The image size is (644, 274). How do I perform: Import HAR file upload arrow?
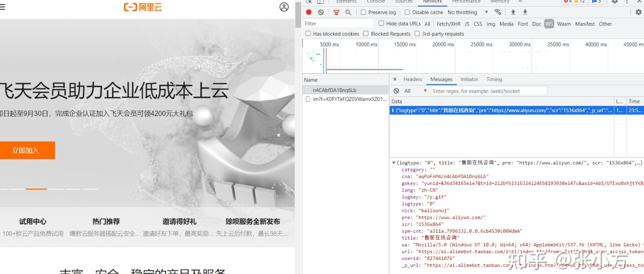point(513,12)
